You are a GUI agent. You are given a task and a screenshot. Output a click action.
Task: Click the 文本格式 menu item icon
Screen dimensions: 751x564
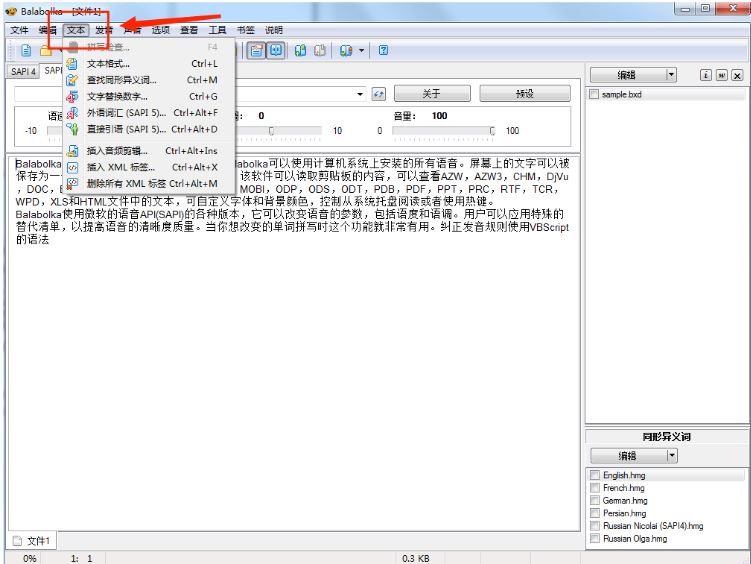pyautogui.click(x=72, y=64)
